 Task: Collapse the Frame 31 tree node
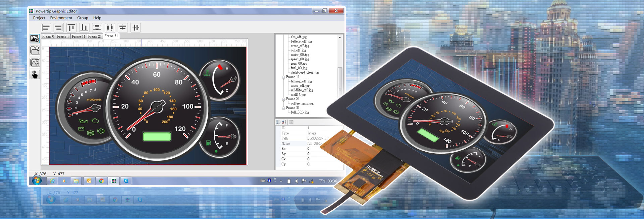tap(283, 108)
